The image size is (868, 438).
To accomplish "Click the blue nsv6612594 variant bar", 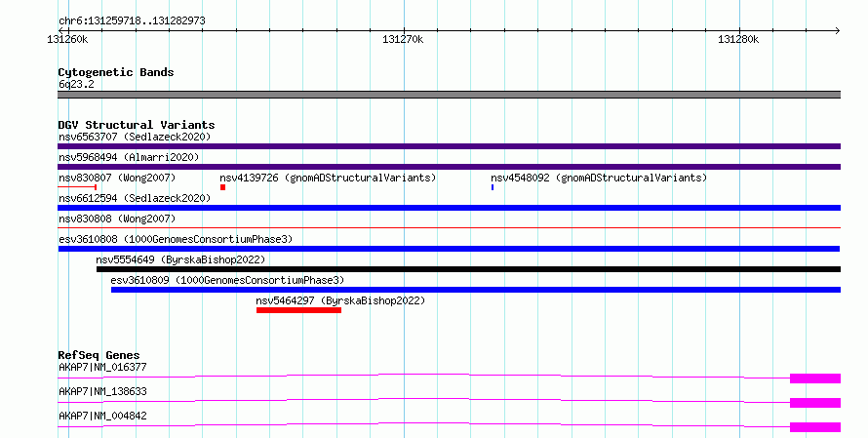I will (x=449, y=208).
